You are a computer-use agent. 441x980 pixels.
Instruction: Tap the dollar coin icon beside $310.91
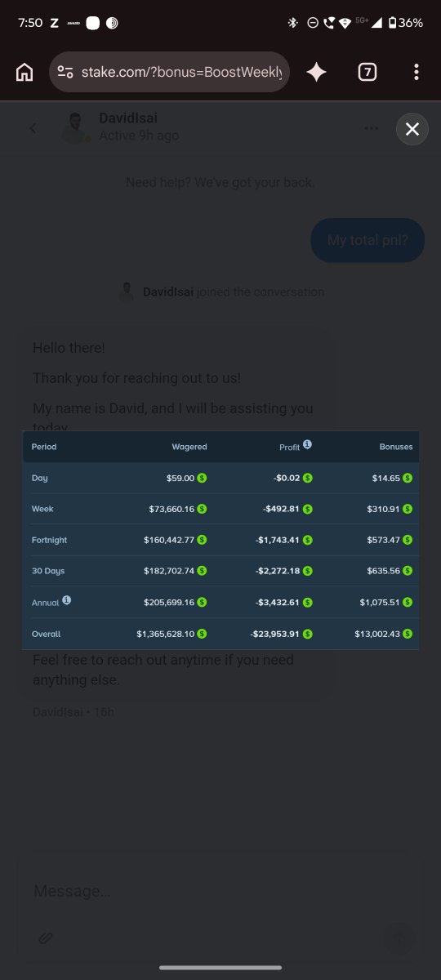408,509
